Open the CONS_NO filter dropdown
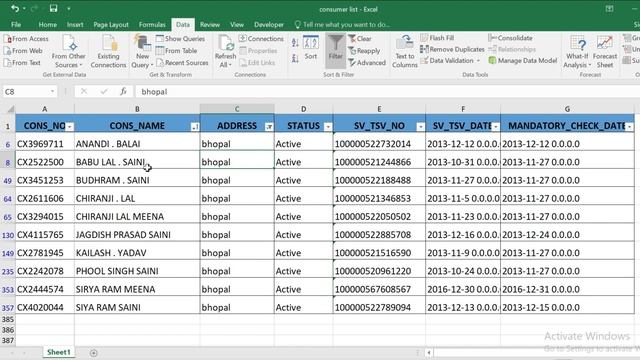640x360 pixels. 69,127
